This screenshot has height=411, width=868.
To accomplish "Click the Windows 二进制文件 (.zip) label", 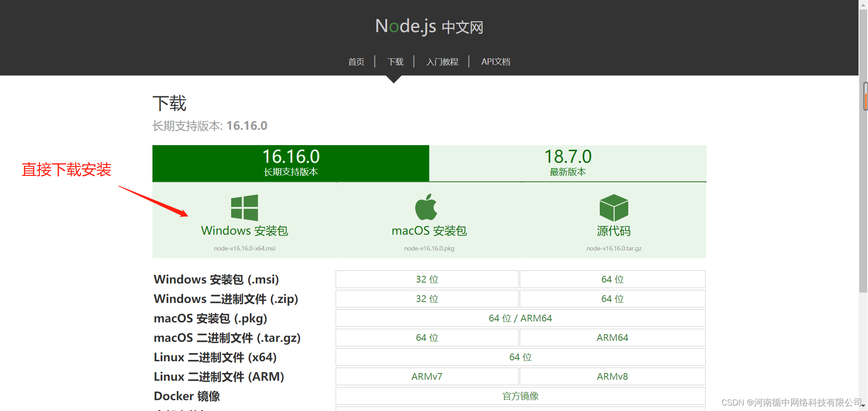I will [x=226, y=299].
